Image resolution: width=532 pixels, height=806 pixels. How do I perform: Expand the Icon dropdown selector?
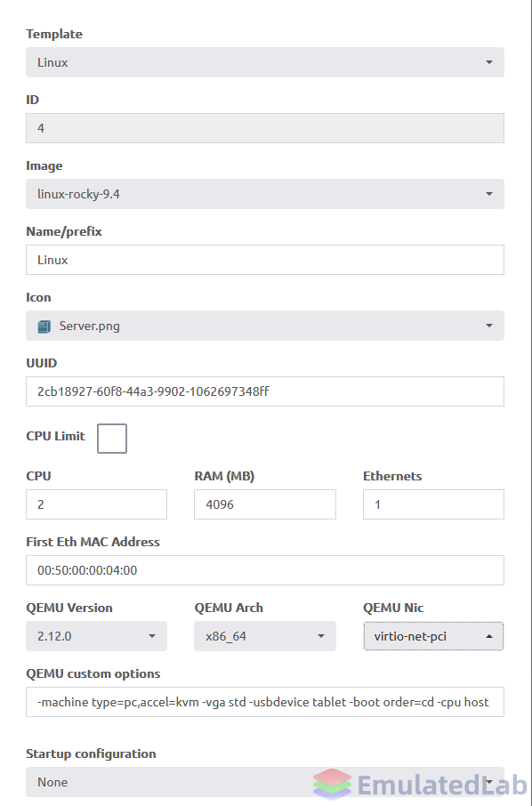click(265, 326)
